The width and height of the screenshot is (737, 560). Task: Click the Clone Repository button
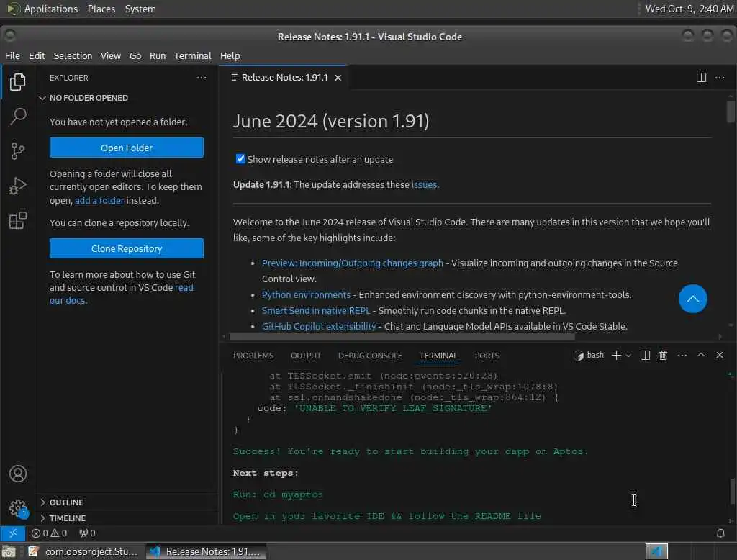[x=127, y=248]
